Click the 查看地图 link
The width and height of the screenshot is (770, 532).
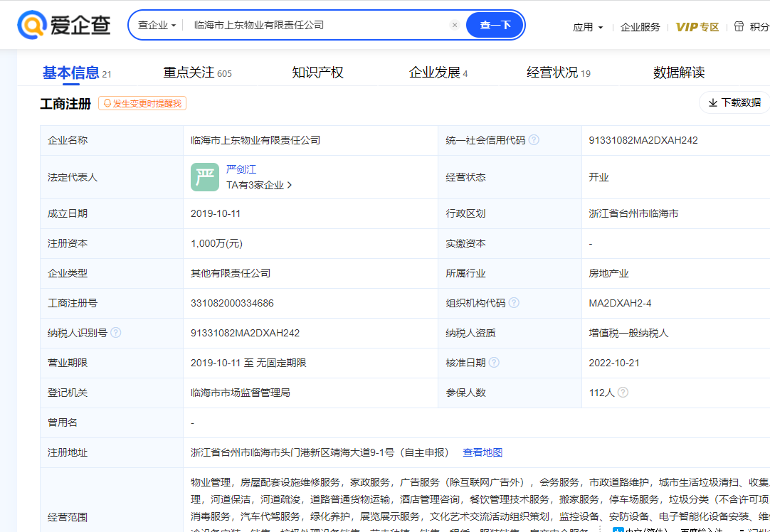pyautogui.click(x=482, y=452)
